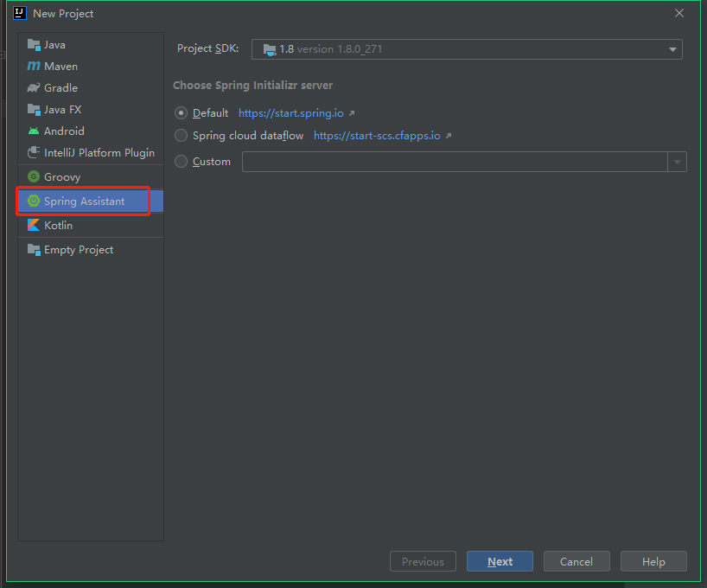Choose Java FX project type label
The width and height of the screenshot is (707, 588).
click(63, 110)
